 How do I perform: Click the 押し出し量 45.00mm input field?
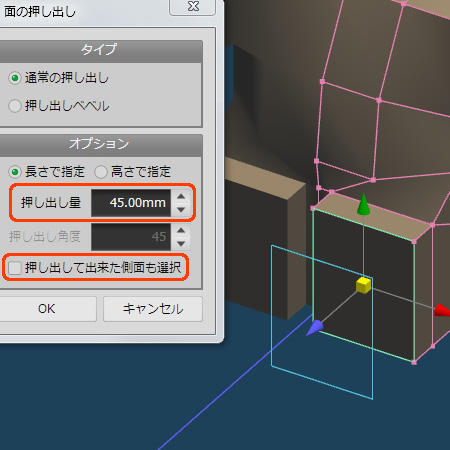[131, 203]
